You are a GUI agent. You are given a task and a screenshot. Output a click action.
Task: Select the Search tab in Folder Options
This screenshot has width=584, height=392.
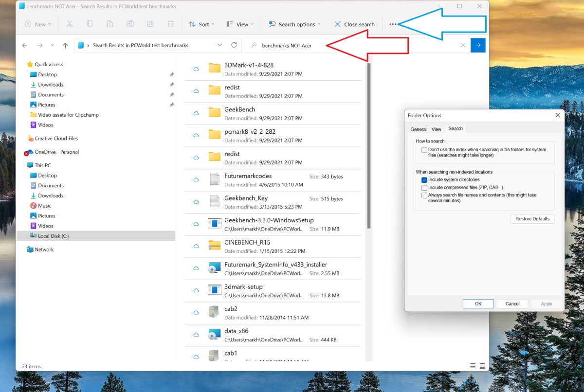point(456,128)
